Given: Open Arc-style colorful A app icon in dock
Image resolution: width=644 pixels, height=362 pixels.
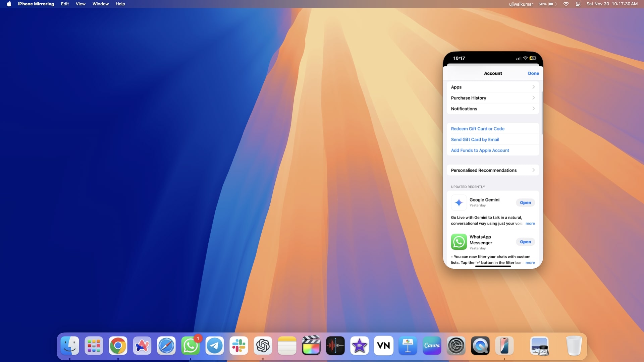Looking at the screenshot, I should (142, 346).
